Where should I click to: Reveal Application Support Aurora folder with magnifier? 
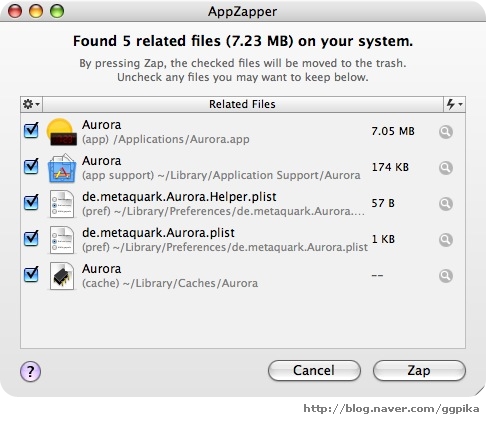445,168
